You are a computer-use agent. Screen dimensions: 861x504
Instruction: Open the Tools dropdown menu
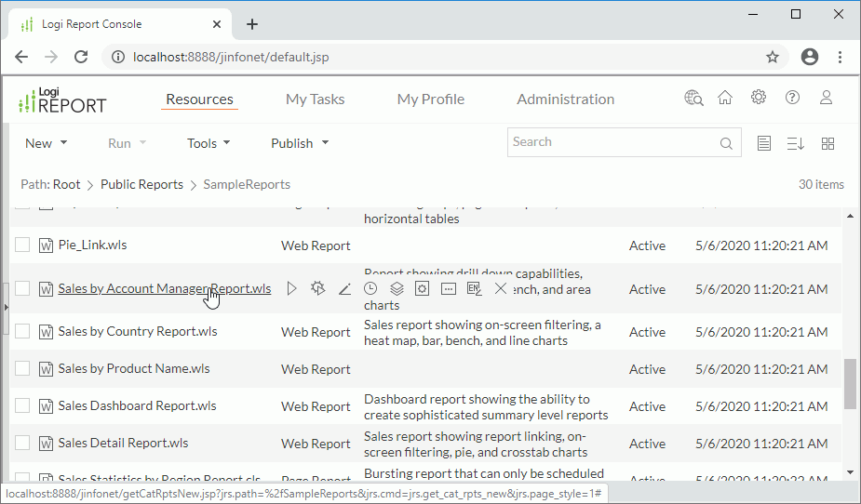pos(209,143)
